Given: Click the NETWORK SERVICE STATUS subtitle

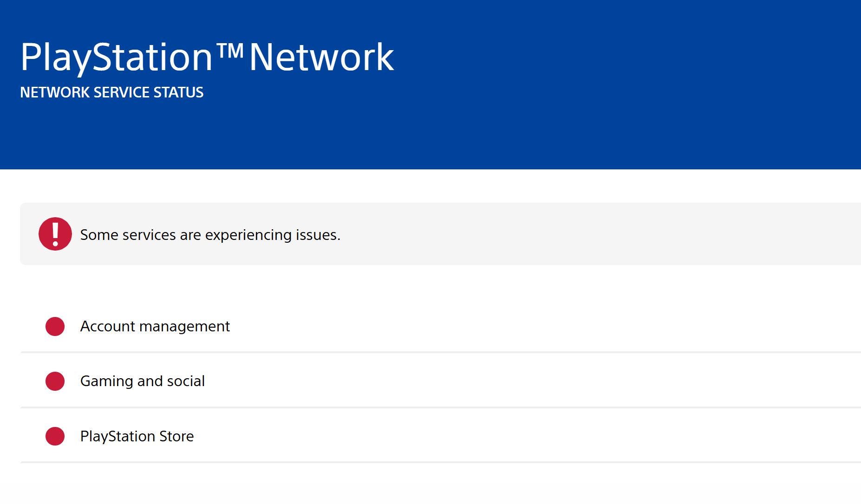Looking at the screenshot, I should coord(112,92).
